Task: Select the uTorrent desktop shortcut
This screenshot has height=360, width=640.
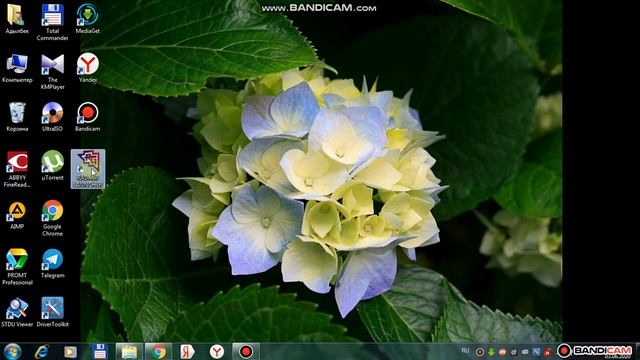Action: (x=52, y=166)
